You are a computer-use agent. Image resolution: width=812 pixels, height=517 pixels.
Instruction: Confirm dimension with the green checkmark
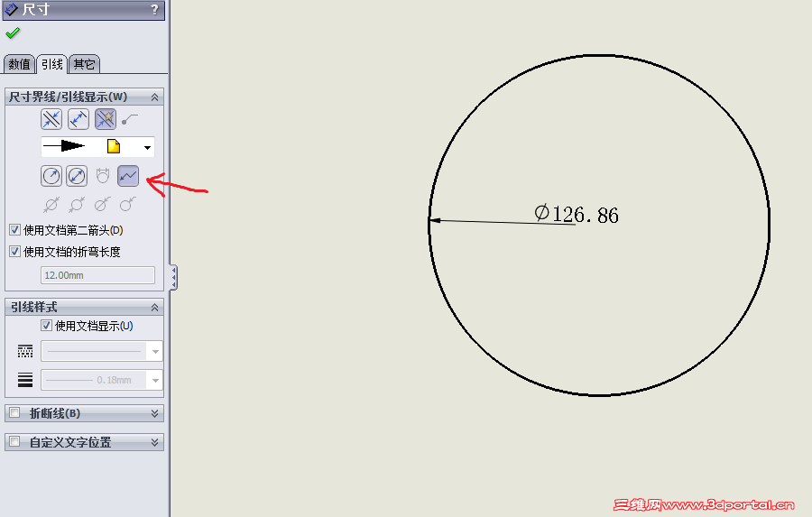tap(13, 33)
